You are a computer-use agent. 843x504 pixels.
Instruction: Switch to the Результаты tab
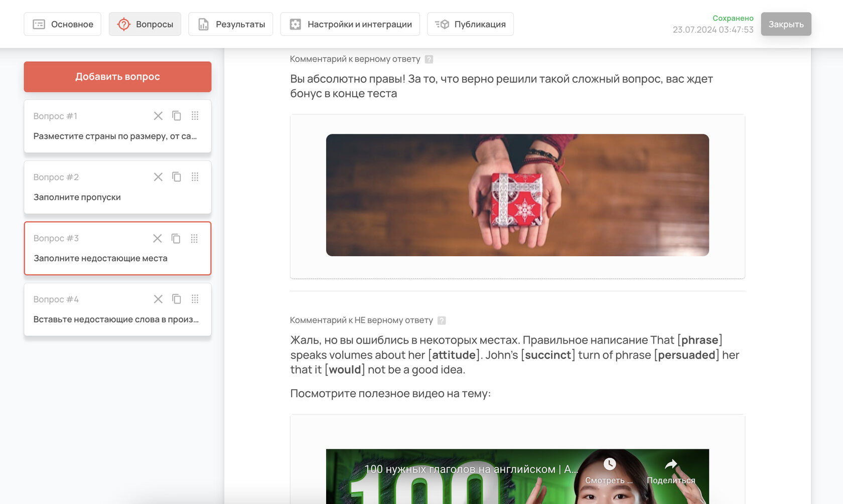pyautogui.click(x=231, y=24)
